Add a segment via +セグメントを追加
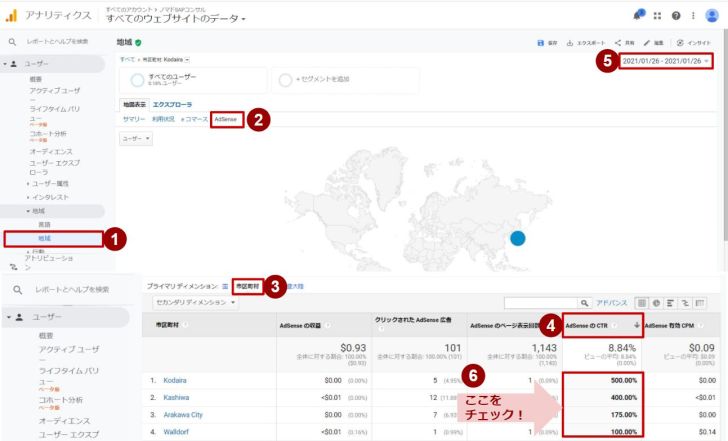Screen dimensions: 728x441 pos(284,80)
